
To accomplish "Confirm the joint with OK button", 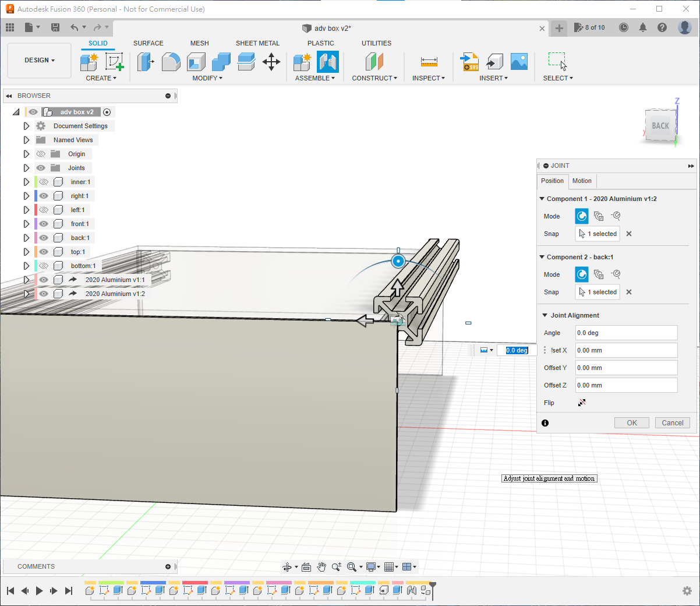I will click(631, 423).
